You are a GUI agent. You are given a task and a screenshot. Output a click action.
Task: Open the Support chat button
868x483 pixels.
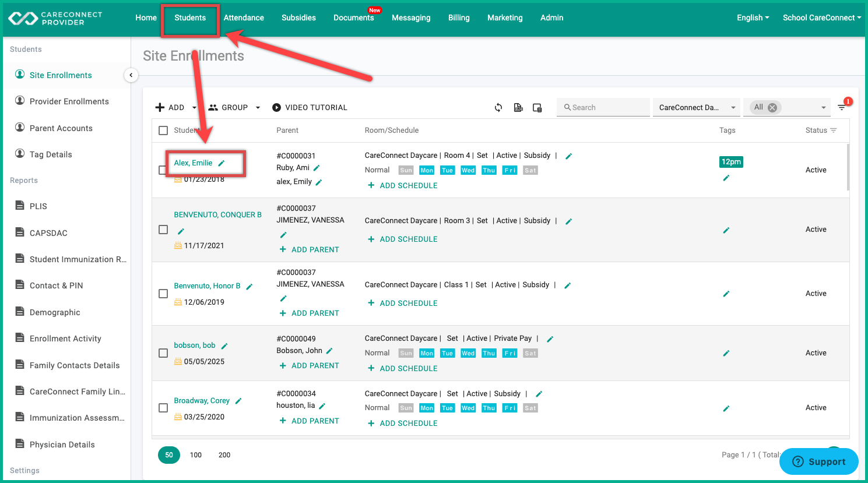click(x=819, y=461)
